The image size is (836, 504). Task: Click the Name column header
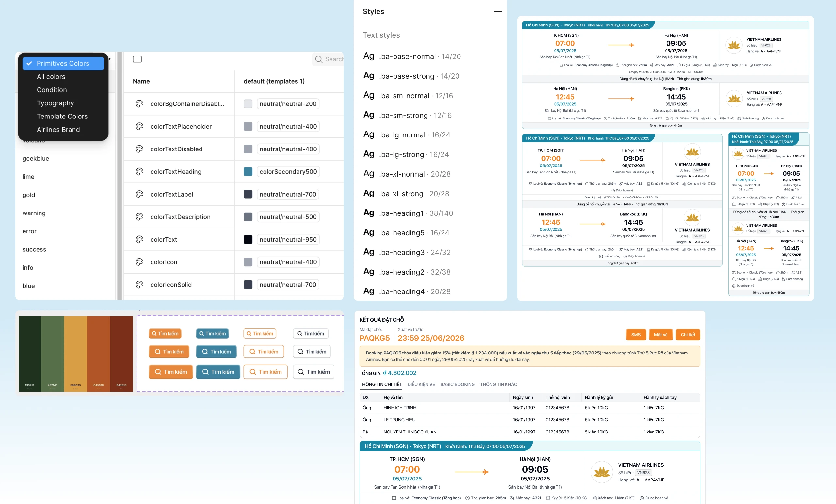[x=141, y=81]
